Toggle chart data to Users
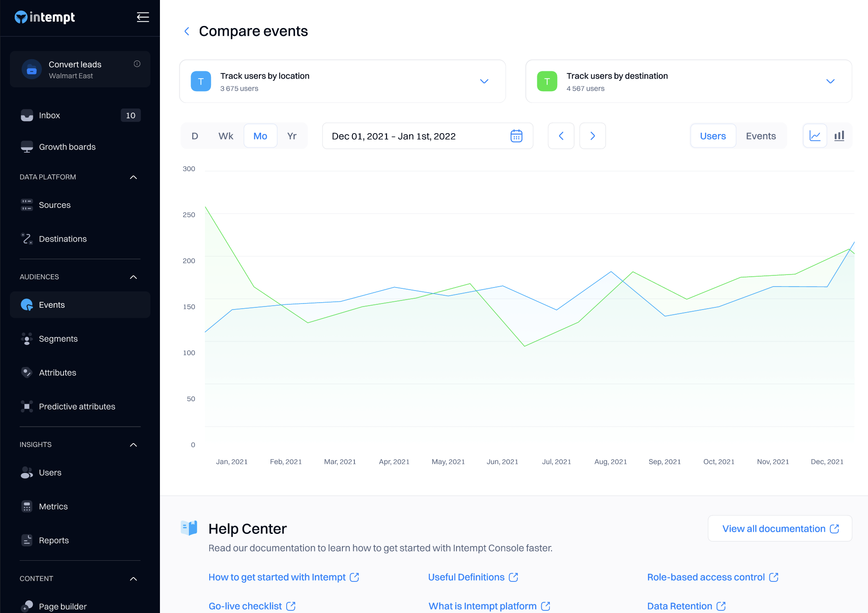Screen dimensions: 868x613 pos(713,136)
